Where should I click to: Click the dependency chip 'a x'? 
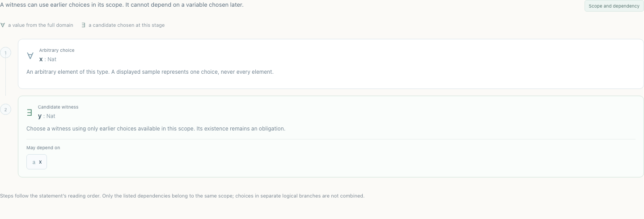pos(37,162)
